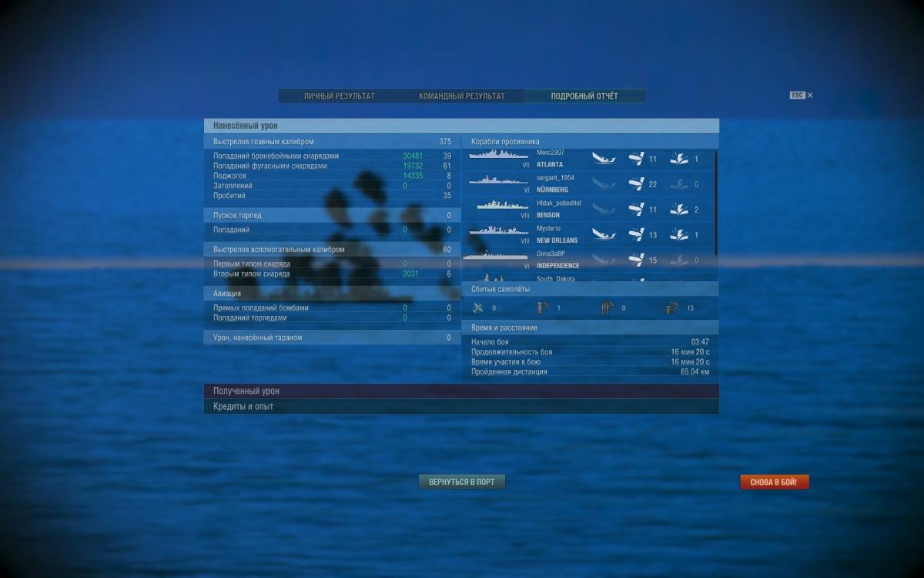Click the hits icon in Nürnberg row
Viewport: 924px width, 578px height.
pyautogui.click(x=636, y=184)
